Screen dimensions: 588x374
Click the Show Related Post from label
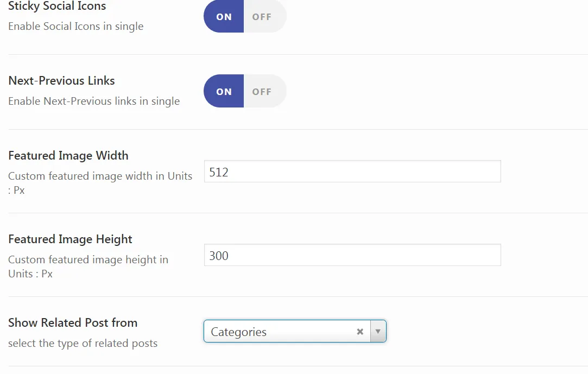(x=73, y=323)
